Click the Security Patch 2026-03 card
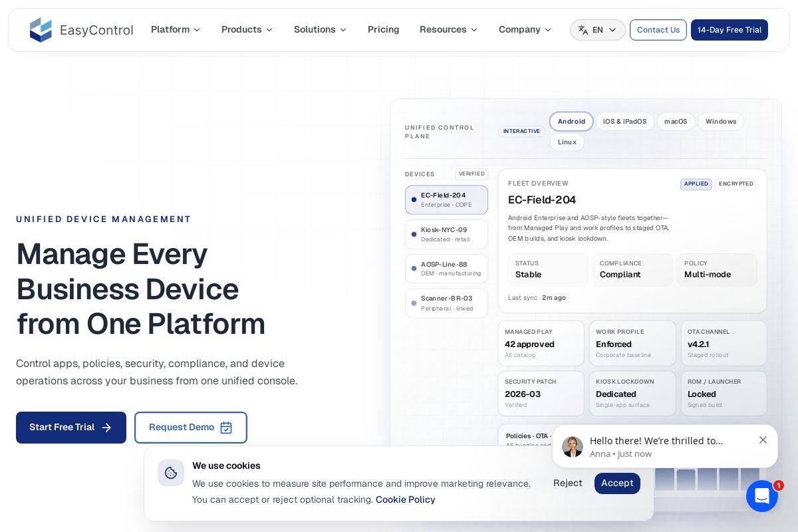The height and width of the screenshot is (532, 798). tap(541, 394)
